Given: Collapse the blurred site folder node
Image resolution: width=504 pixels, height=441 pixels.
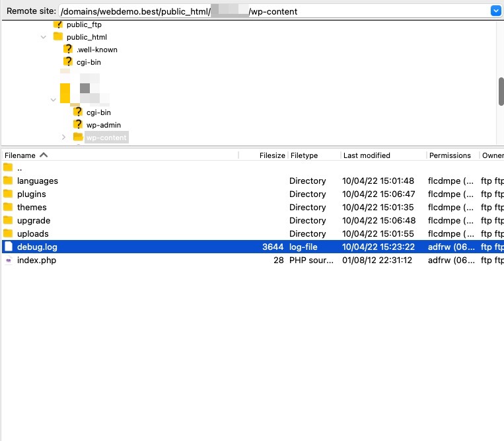Looking at the screenshot, I should tap(54, 100).
